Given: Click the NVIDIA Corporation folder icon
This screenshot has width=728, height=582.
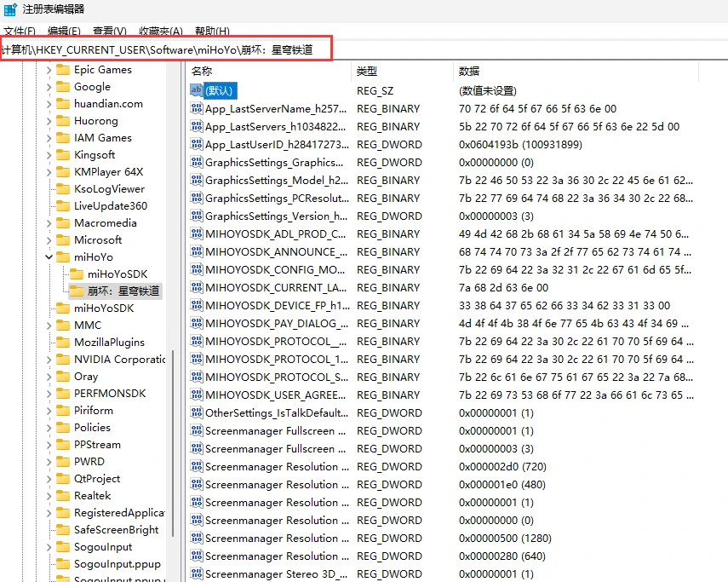Looking at the screenshot, I should (63, 360).
